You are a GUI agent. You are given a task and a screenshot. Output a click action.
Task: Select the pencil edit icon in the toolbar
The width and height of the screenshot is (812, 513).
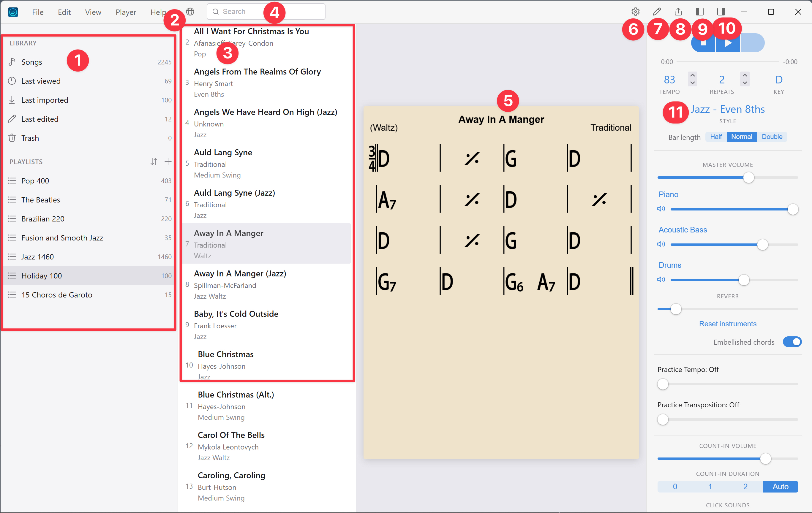657,11
